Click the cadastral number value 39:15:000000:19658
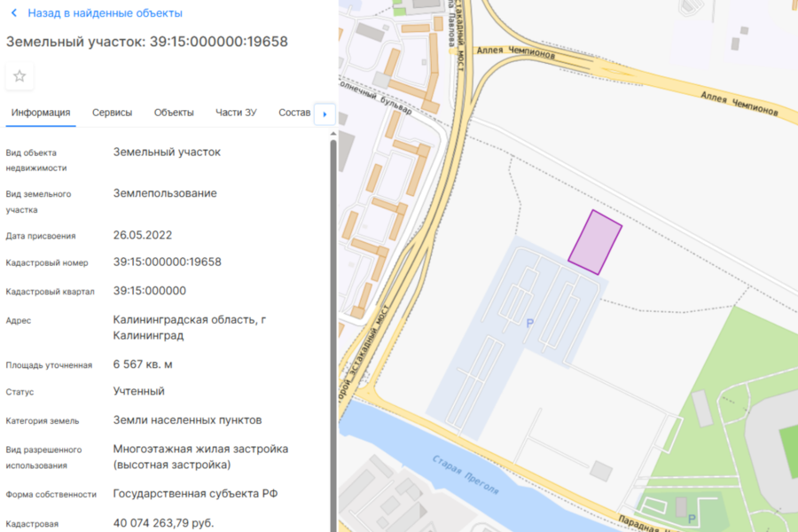798x532 pixels. coord(167,262)
